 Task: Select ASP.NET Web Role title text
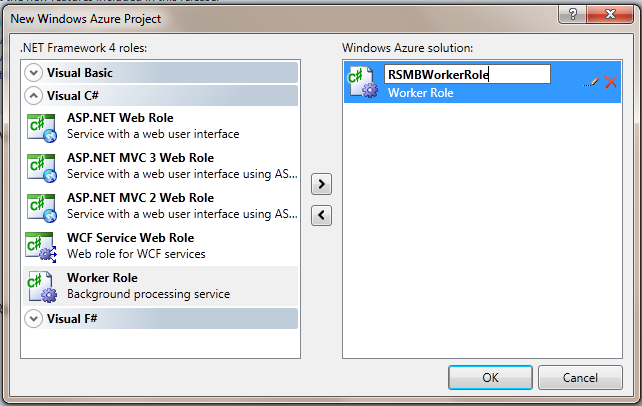coord(120,118)
